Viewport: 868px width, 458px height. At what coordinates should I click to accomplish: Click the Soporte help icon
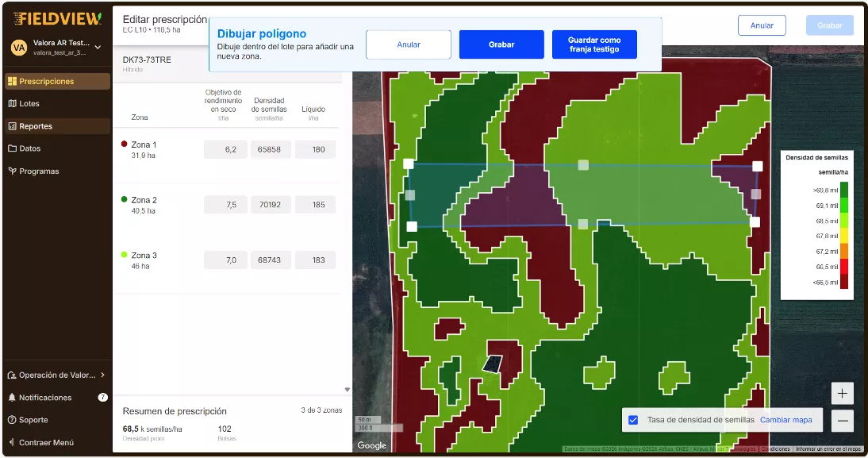[x=12, y=420]
